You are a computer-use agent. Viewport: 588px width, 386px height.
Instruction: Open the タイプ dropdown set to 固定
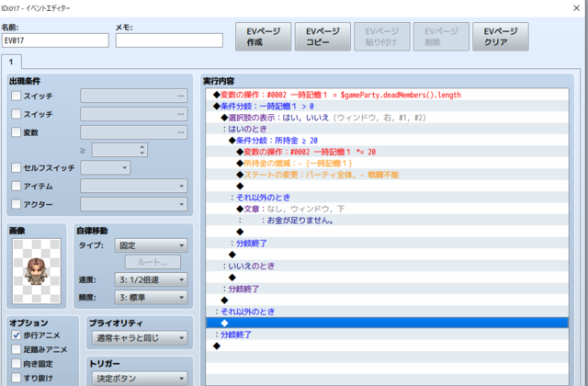pos(151,245)
